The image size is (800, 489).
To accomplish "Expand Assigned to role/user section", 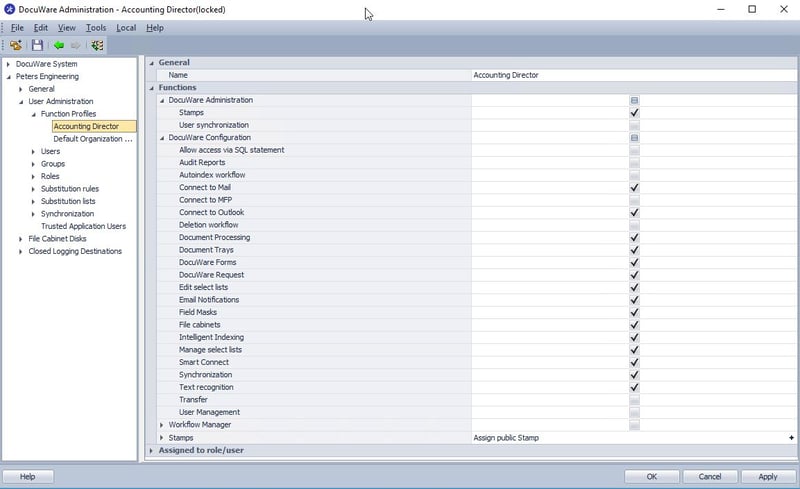I will click(152, 451).
